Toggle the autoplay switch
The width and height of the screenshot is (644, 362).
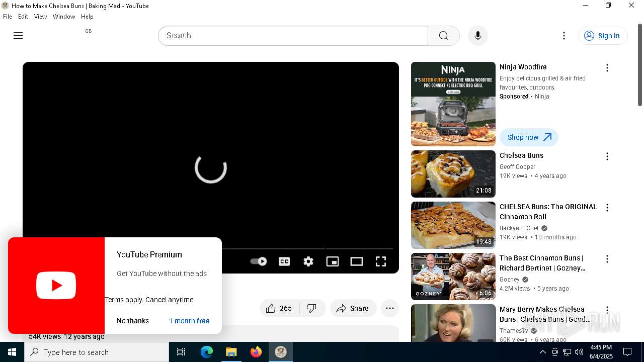click(x=259, y=261)
